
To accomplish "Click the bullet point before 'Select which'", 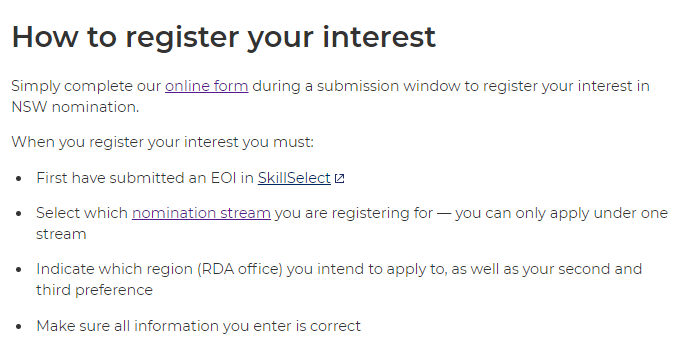I will [x=18, y=214].
